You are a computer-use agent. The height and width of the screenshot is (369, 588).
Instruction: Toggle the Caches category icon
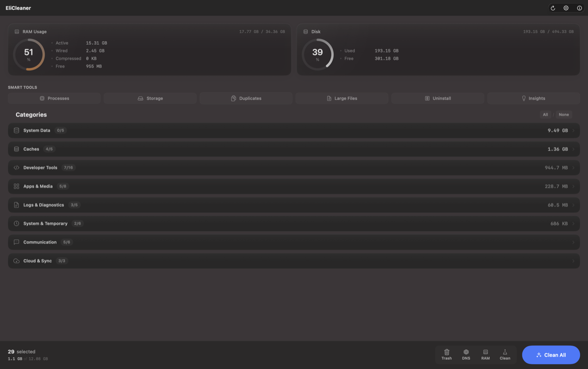pyautogui.click(x=17, y=149)
